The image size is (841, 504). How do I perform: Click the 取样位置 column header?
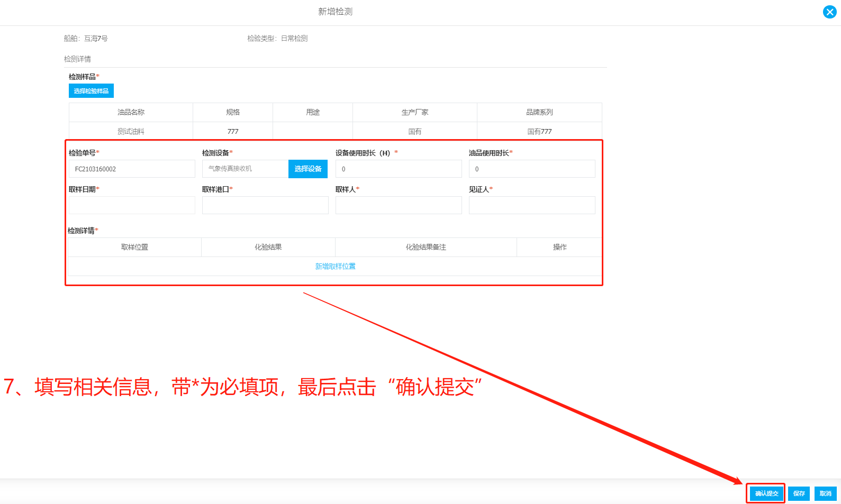coord(134,247)
